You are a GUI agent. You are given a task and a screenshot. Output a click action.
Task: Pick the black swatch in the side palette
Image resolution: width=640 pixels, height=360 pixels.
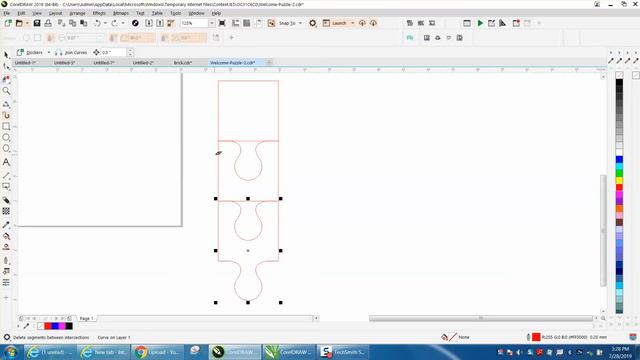[x=619, y=82]
